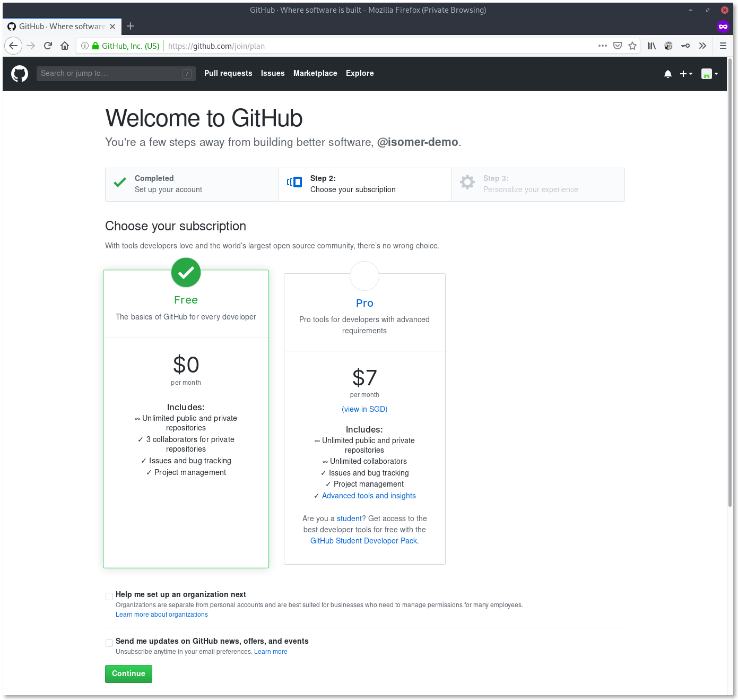Open the Advanced tools and insights link
Screen dimensions: 738x700
tap(369, 496)
